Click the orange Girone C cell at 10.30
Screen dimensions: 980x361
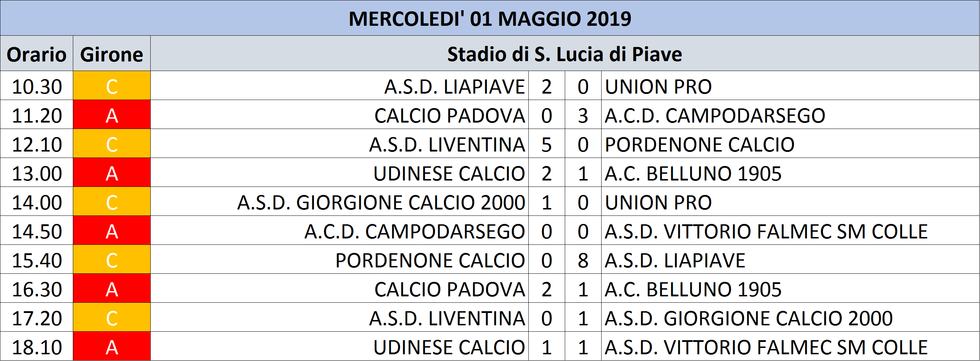click(111, 85)
